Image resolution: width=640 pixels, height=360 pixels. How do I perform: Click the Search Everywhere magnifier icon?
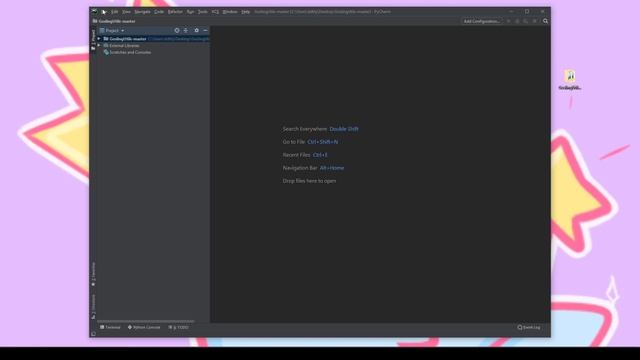click(545, 21)
